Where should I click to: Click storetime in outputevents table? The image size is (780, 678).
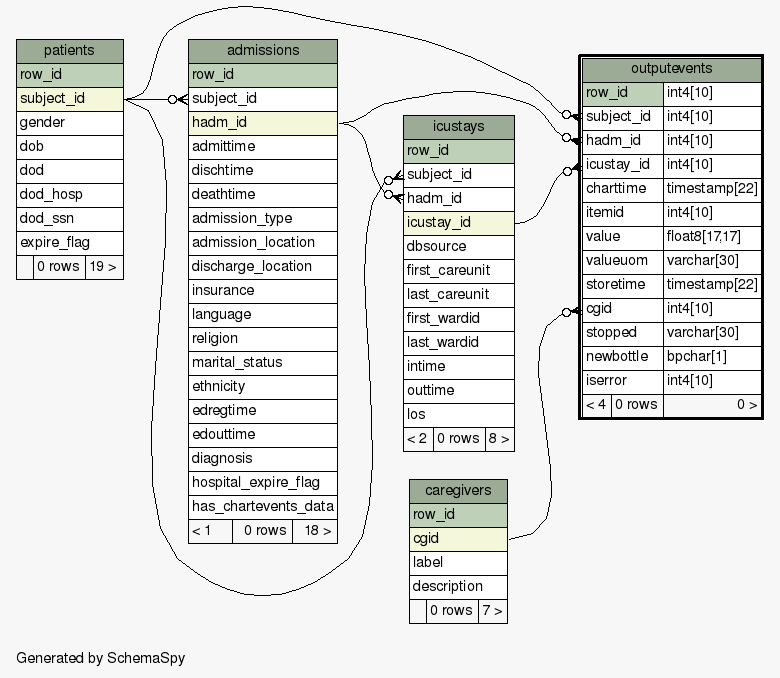tap(623, 285)
